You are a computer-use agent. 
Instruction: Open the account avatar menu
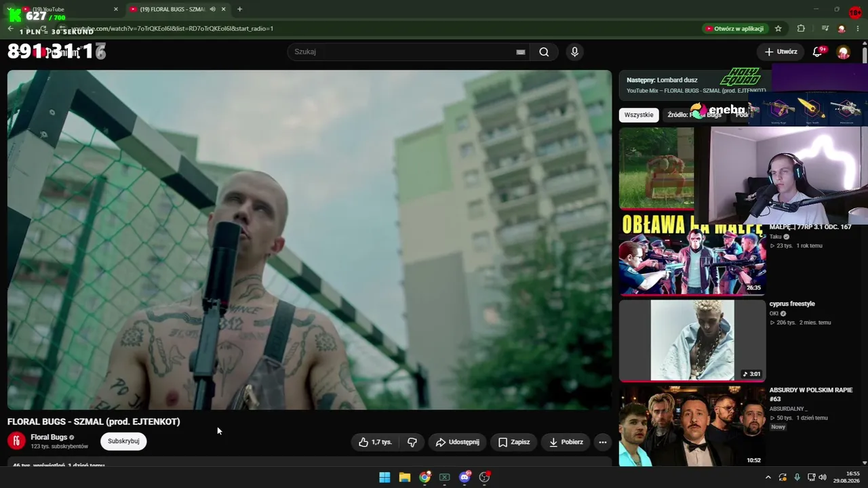pyautogui.click(x=844, y=52)
